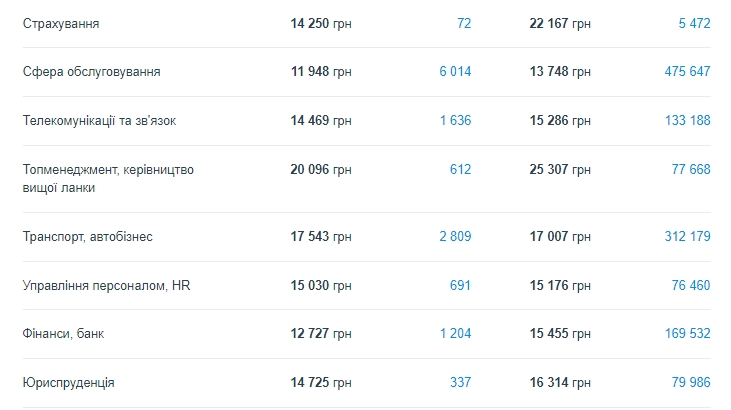Click the 76 460 link
Image resolution: width=731 pixels, height=410 pixels.
click(x=691, y=286)
